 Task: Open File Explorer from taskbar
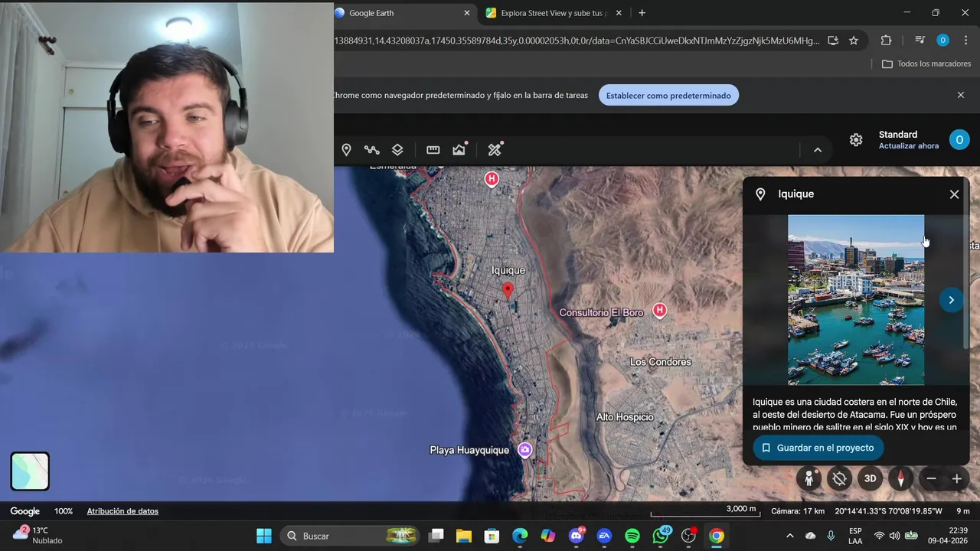click(x=464, y=536)
